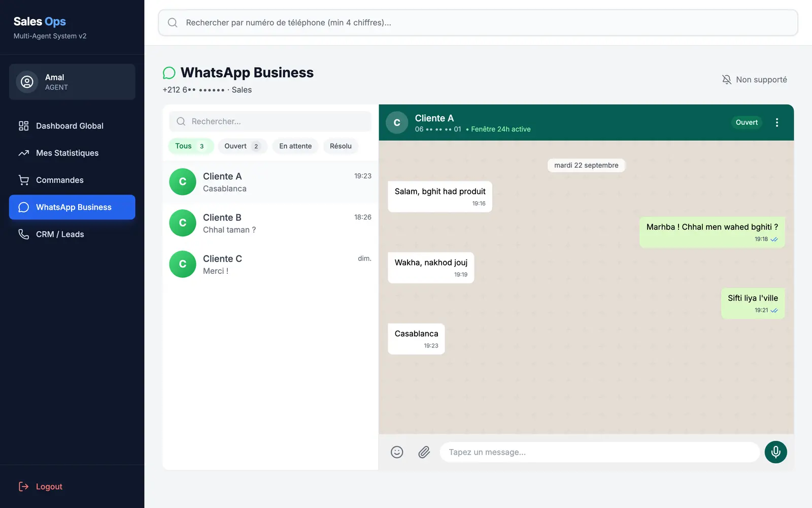Screen dimensions: 812x508
Task: Select WhatsApp Business in the sidebar
Action: coord(72,207)
